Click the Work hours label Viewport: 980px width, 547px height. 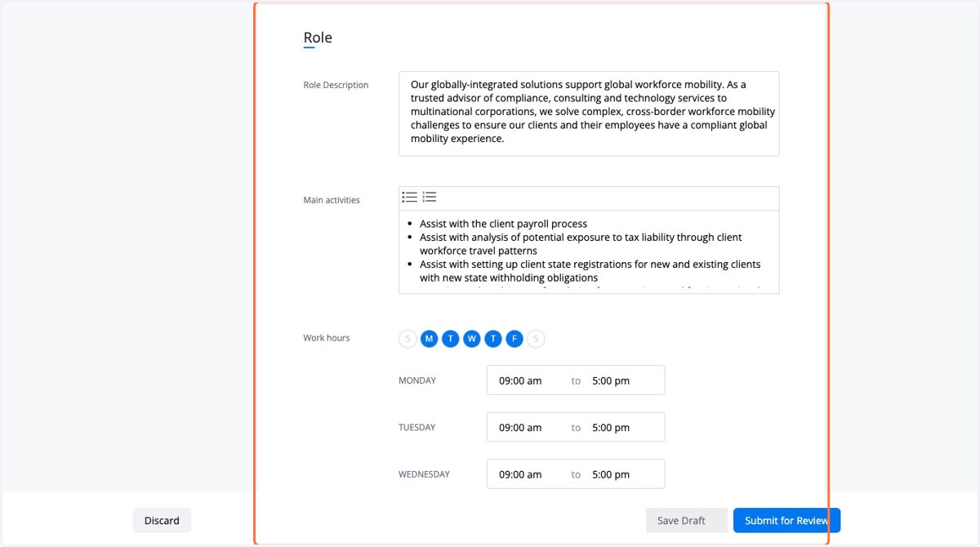(x=327, y=338)
